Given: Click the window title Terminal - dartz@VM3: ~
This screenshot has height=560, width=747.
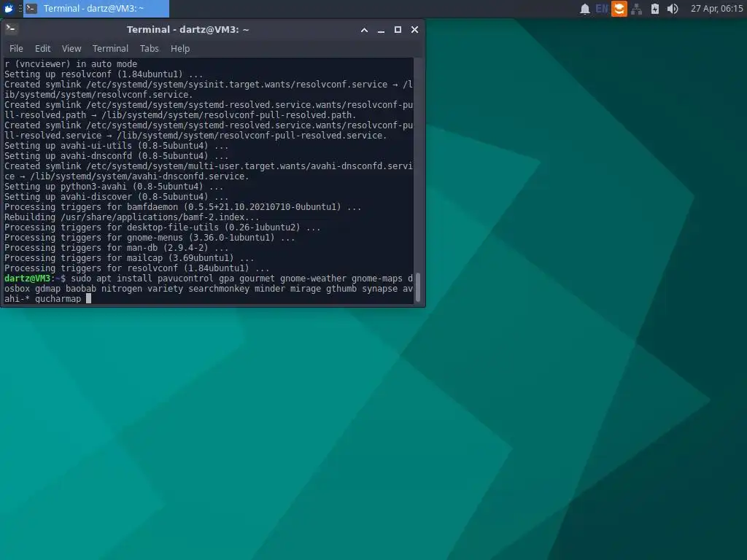Looking at the screenshot, I should (187, 29).
